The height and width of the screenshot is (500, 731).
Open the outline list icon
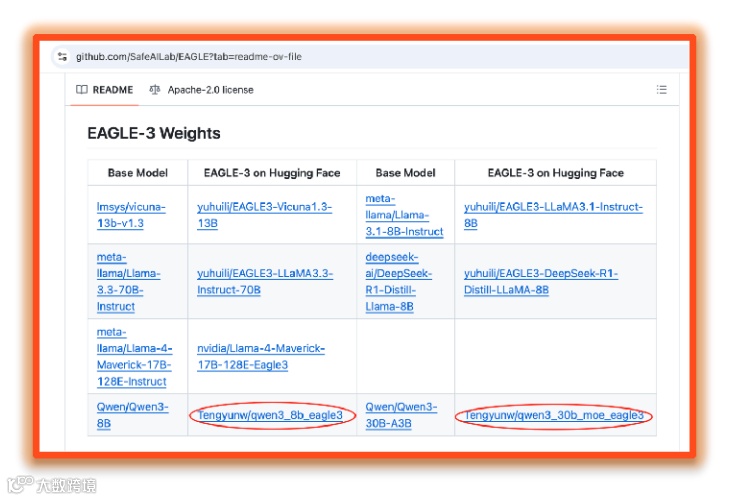pyautogui.click(x=661, y=89)
